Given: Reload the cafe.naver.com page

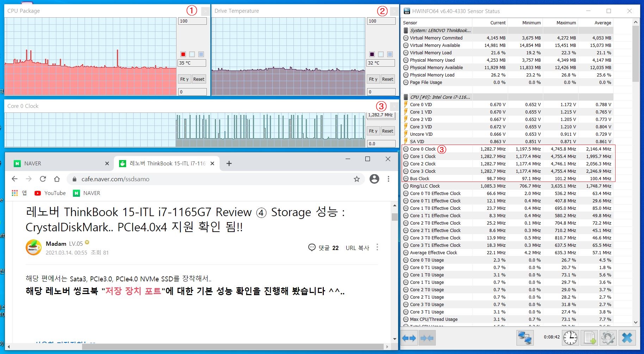Looking at the screenshot, I should pos(43,179).
